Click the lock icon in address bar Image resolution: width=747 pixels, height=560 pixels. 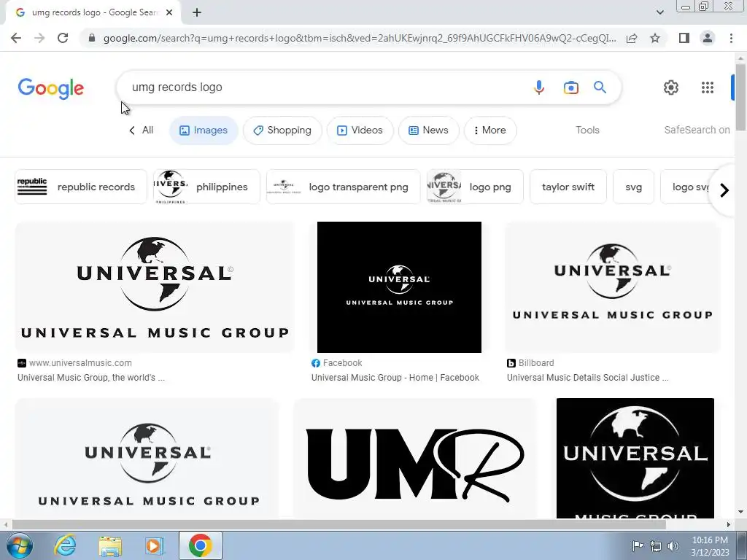click(x=92, y=38)
